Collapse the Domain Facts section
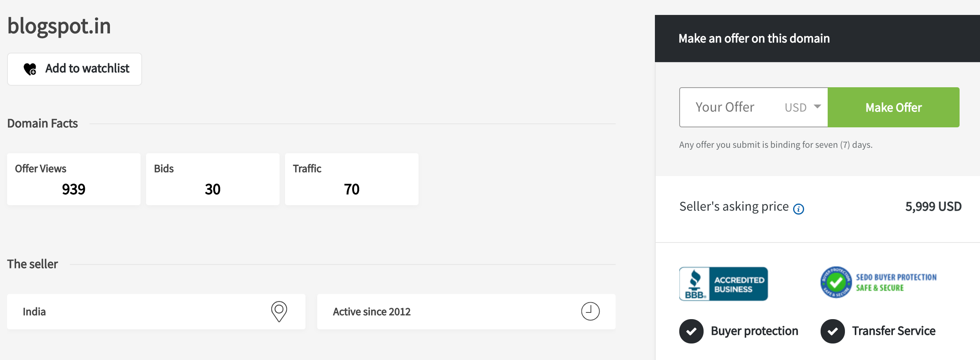980x360 pixels. coord(43,123)
